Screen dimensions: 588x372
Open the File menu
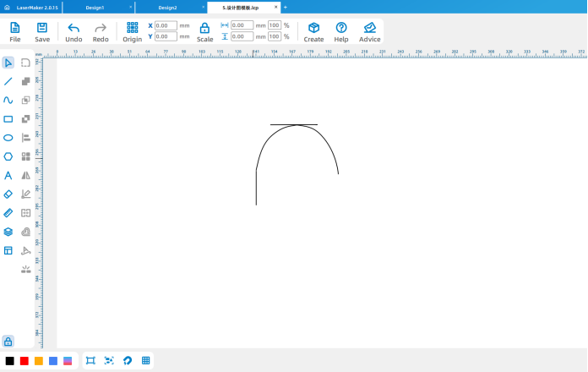[15, 31]
